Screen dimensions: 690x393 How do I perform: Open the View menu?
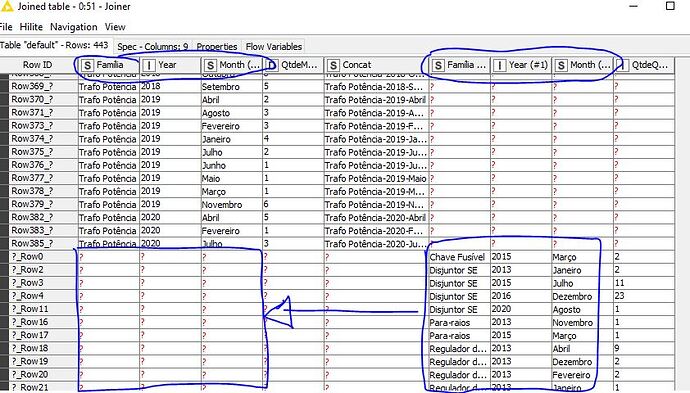click(115, 27)
